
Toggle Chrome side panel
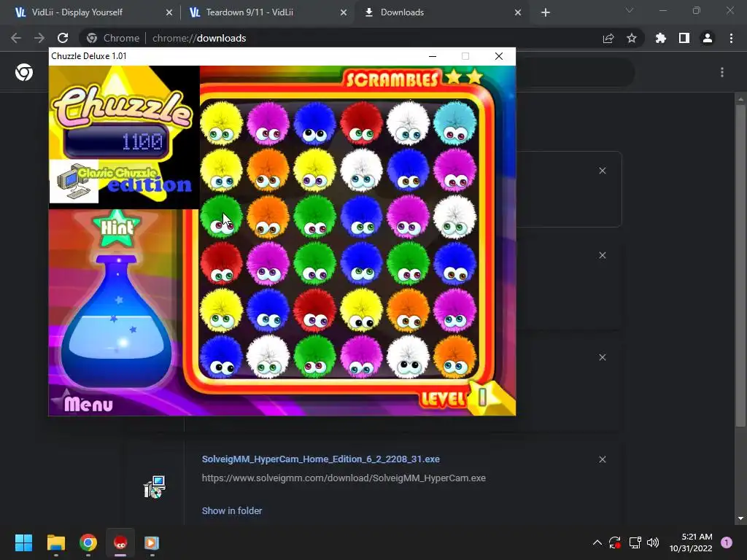pos(684,38)
